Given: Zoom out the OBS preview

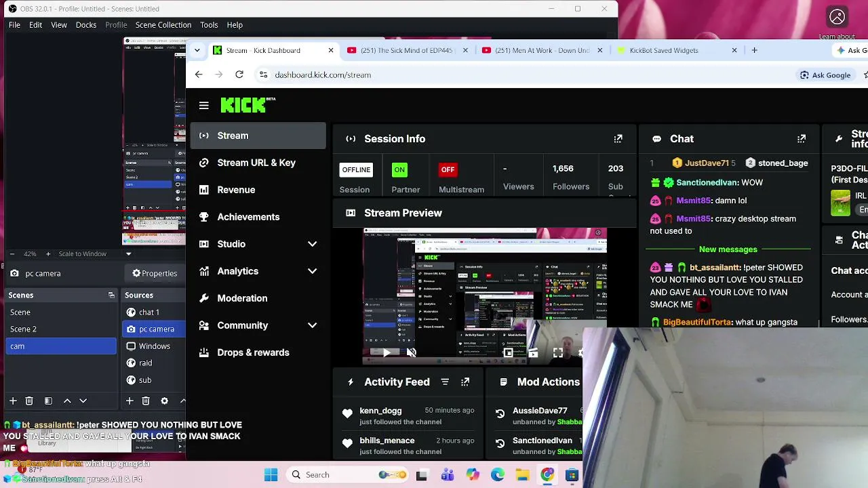Looking at the screenshot, I should (12, 254).
